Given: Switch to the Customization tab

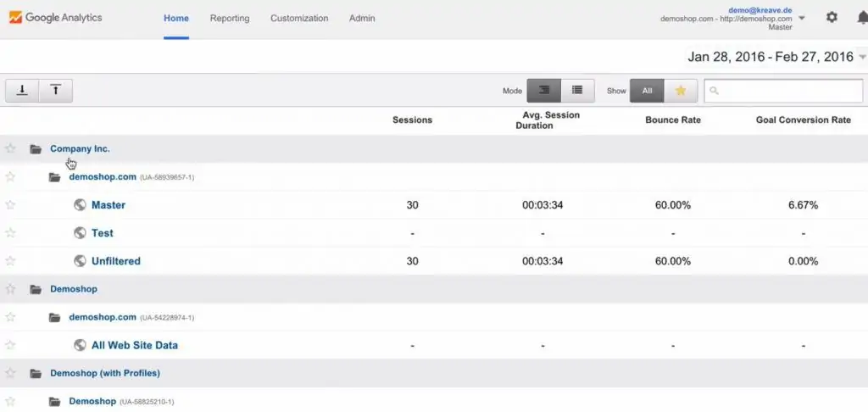Looking at the screenshot, I should click(299, 19).
